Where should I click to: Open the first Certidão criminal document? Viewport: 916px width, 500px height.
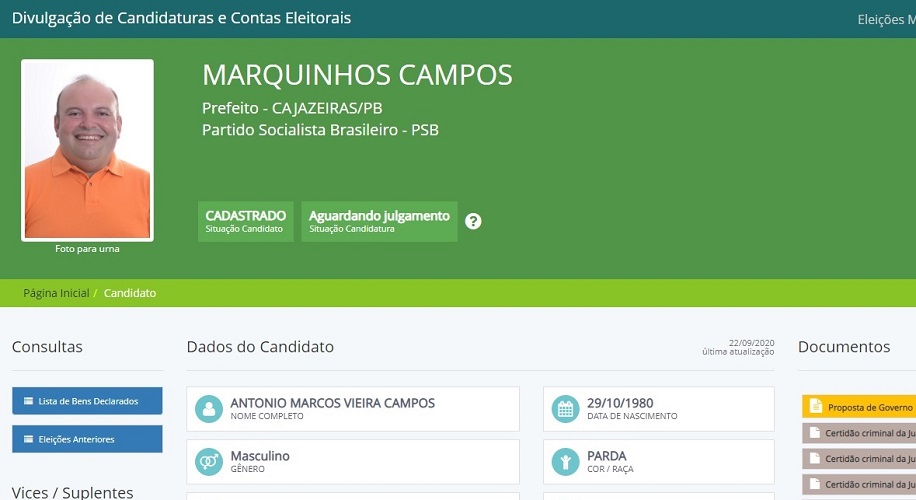pos(866,433)
